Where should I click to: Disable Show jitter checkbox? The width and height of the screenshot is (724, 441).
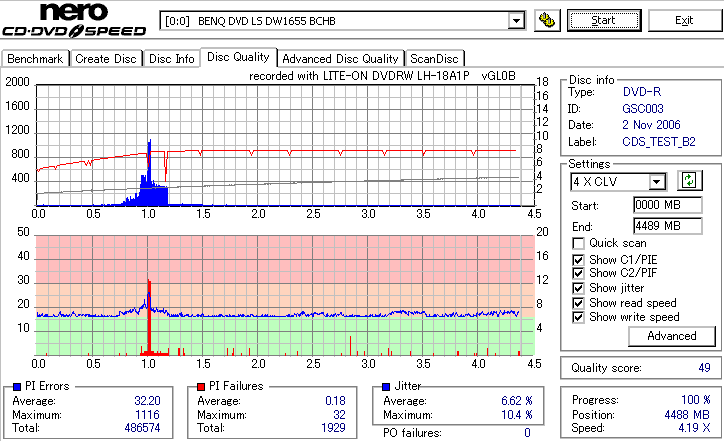[x=578, y=288]
